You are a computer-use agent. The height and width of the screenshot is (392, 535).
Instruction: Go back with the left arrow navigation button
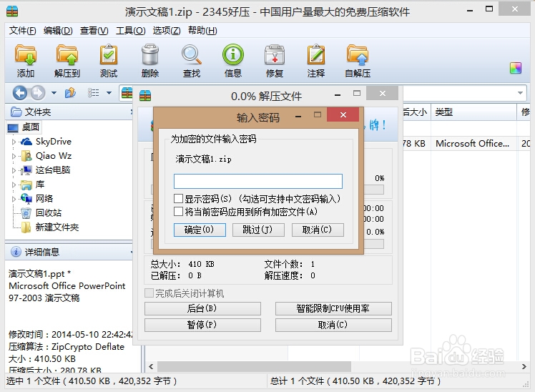click(x=20, y=93)
